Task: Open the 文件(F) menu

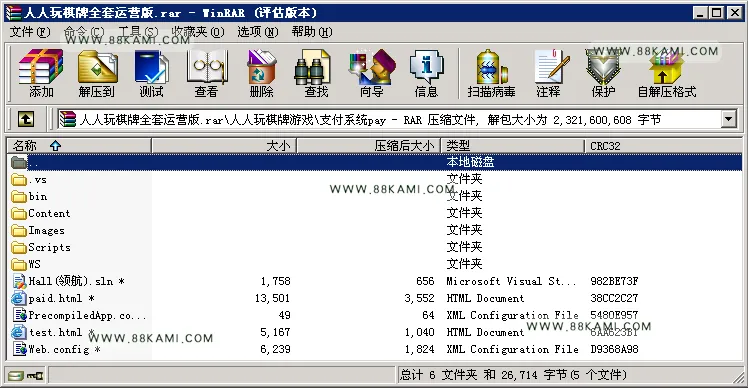Action: [30, 32]
